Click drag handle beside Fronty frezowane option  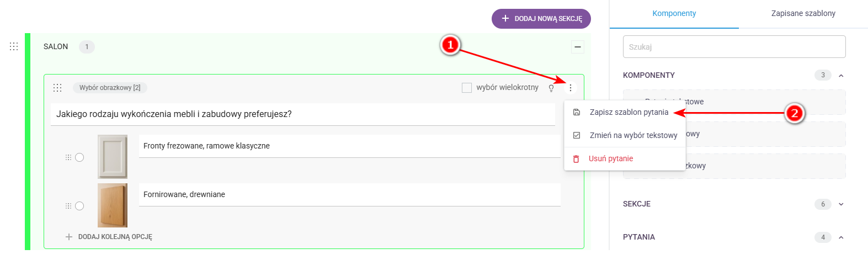tap(68, 157)
